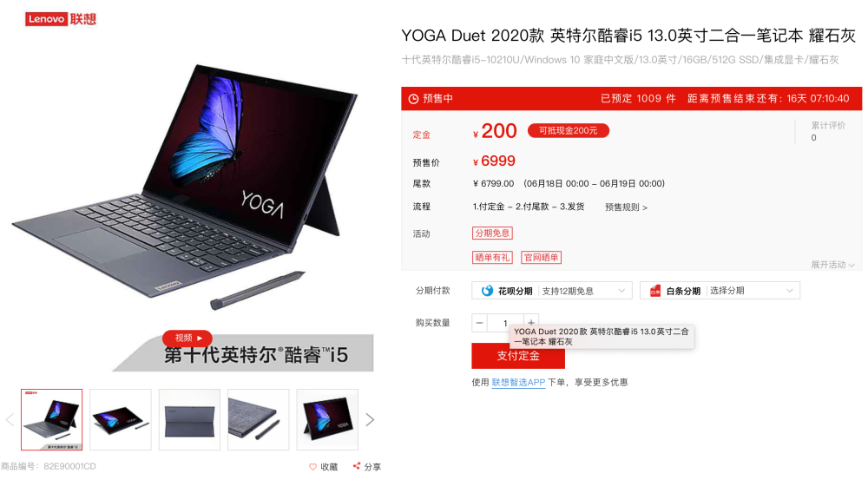Open the 联想智选APP link

click(518, 382)
